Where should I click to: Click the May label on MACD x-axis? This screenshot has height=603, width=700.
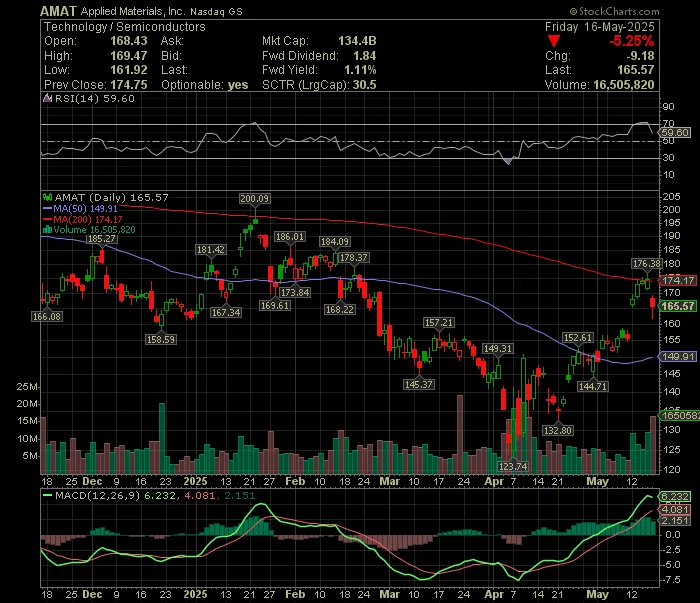[x=597, y=595]
